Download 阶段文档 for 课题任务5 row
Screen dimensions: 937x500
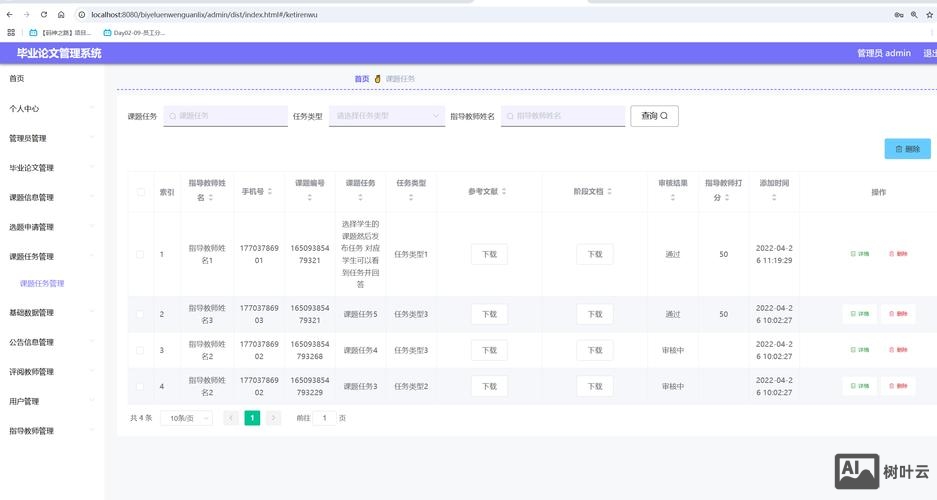click(x=595, y=314)
